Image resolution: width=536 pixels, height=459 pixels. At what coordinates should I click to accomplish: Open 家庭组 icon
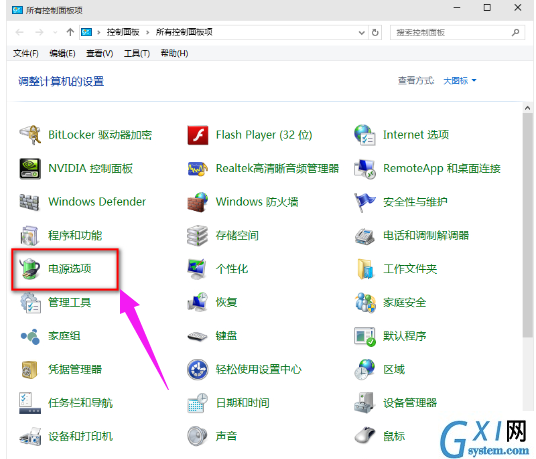pos(30,337)
